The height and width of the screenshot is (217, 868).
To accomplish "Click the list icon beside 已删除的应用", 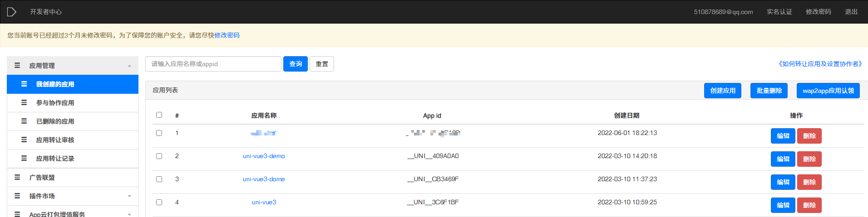I will 24,121.
